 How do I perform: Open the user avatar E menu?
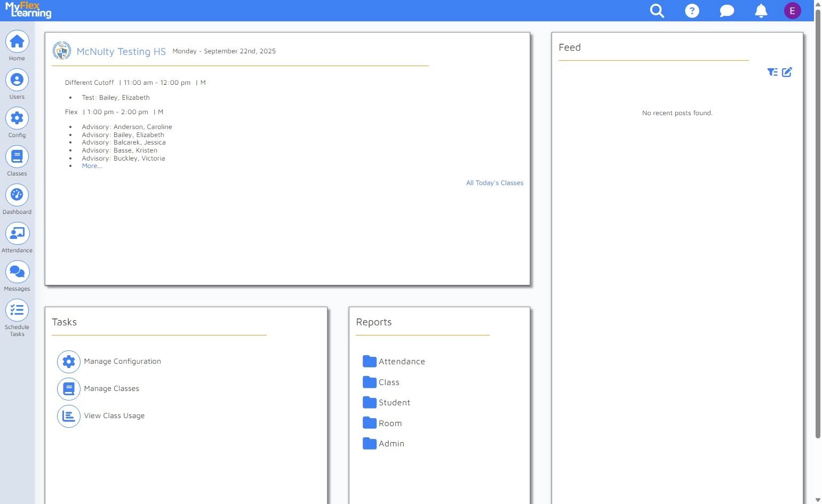point(792,11)
